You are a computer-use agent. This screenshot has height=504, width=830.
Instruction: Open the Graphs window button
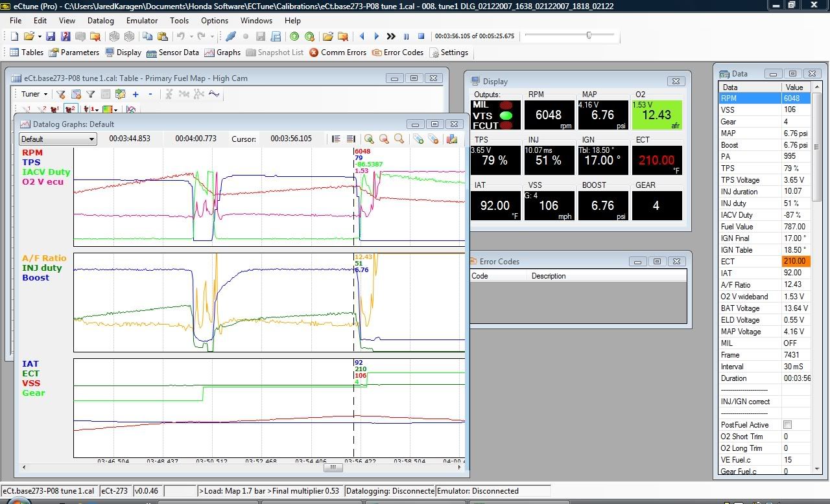coord(223,52)
